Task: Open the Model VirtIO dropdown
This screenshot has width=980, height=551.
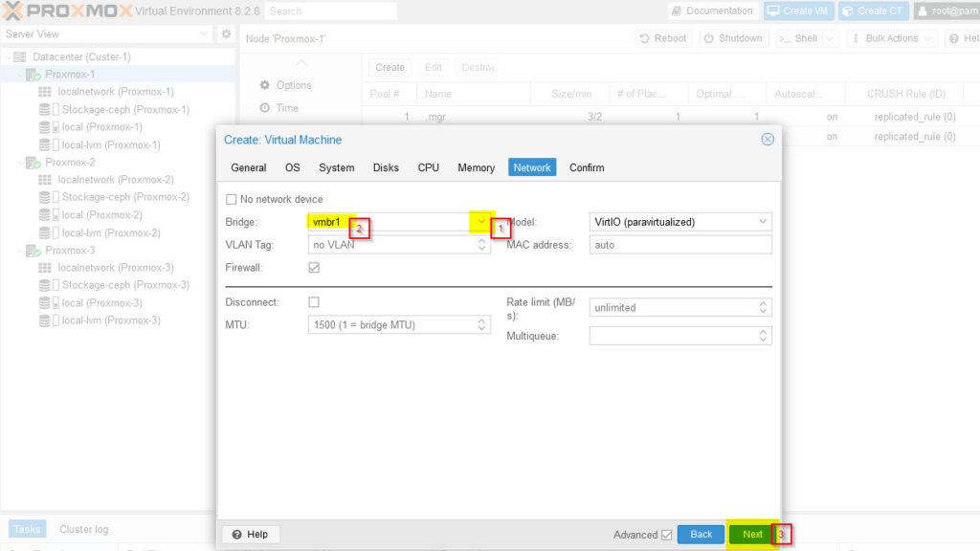Action: (x=763, y=222)
